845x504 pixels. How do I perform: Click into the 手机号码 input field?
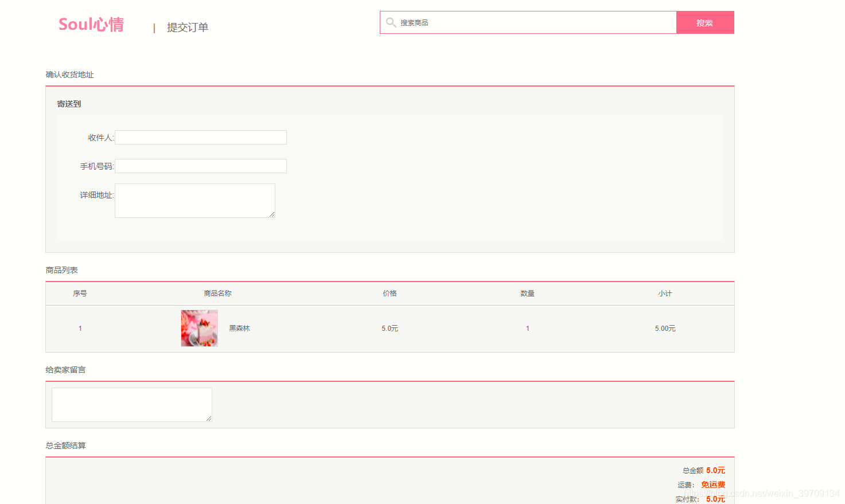(201, 166)
